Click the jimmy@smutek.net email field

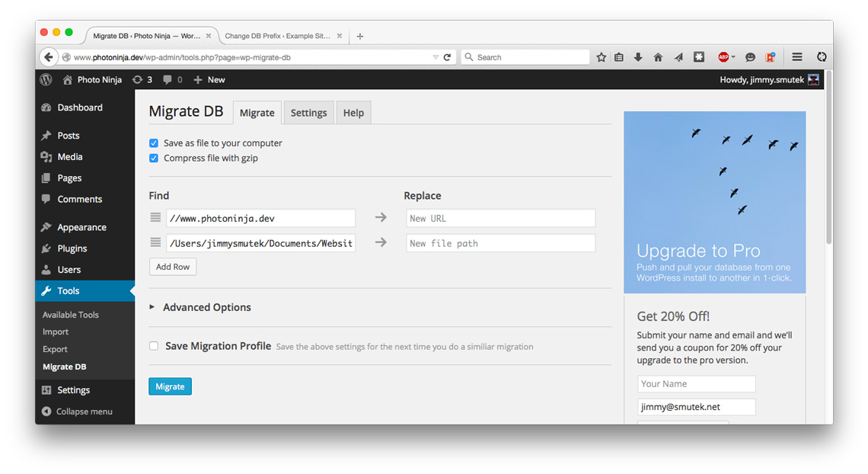point(697,407)
